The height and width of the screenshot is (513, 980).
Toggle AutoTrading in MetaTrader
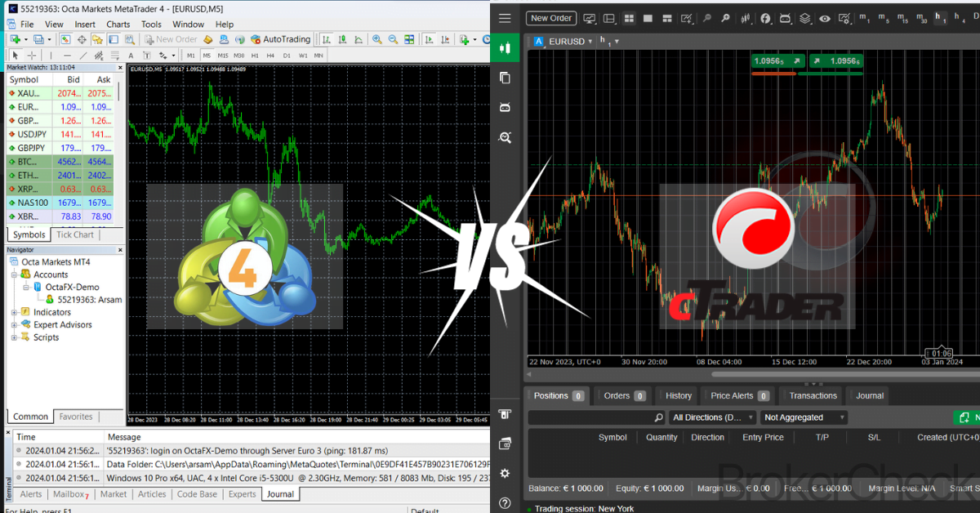(x=280, y=39)
